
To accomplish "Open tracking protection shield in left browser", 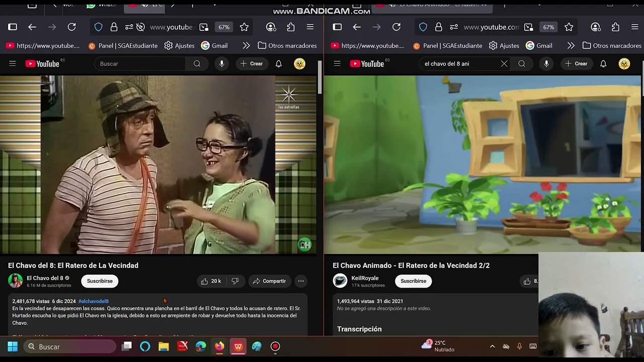I will pyautogui.click(x=99, y=27).
